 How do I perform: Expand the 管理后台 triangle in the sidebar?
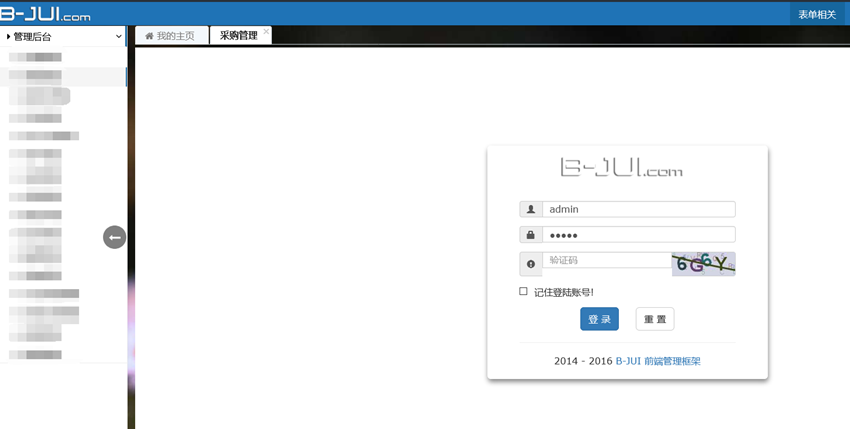(9, 37)
